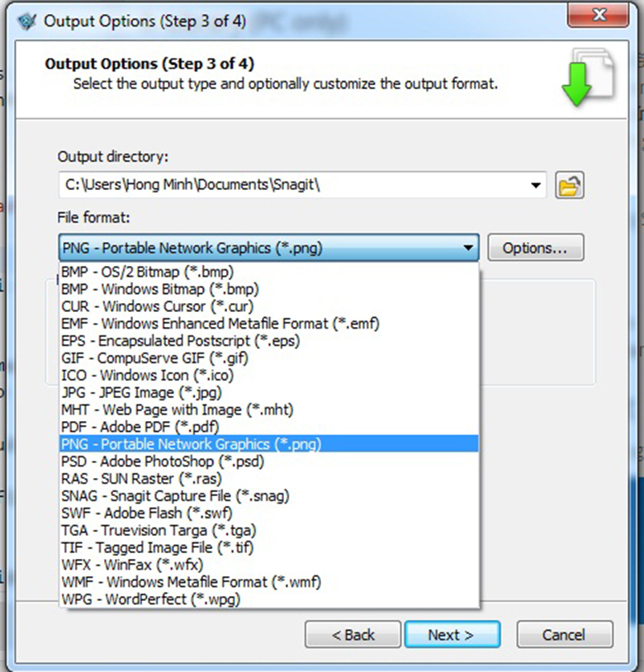644x672 pixels.
Task: Choose PSD - Adobe PhotoShop format
Action: pyautogui.click(x=162, y=461)
